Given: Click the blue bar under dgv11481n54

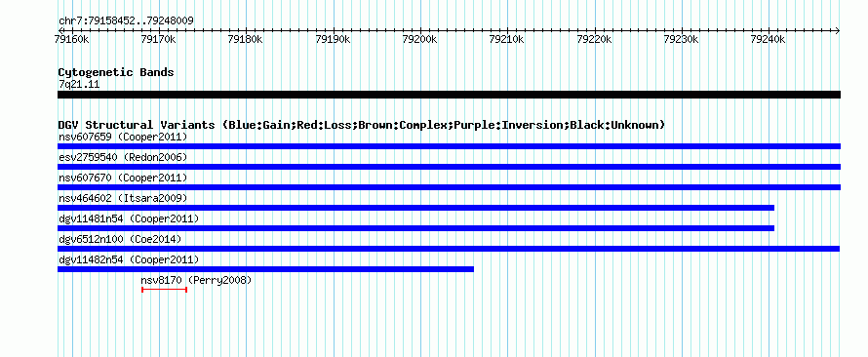Looking at the screenshot, I should tap(415, 228).
